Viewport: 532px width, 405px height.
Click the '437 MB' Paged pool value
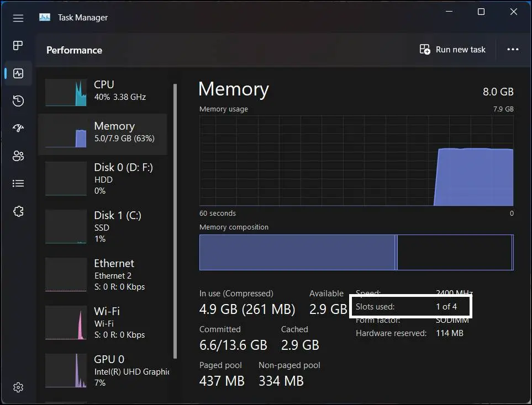coord(222,381)
